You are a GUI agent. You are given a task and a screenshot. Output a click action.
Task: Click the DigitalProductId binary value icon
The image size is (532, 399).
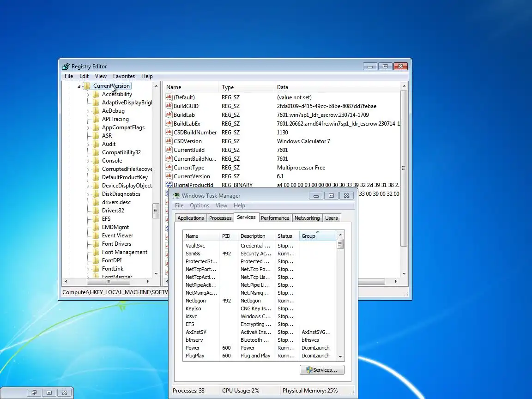pos(169,185)
